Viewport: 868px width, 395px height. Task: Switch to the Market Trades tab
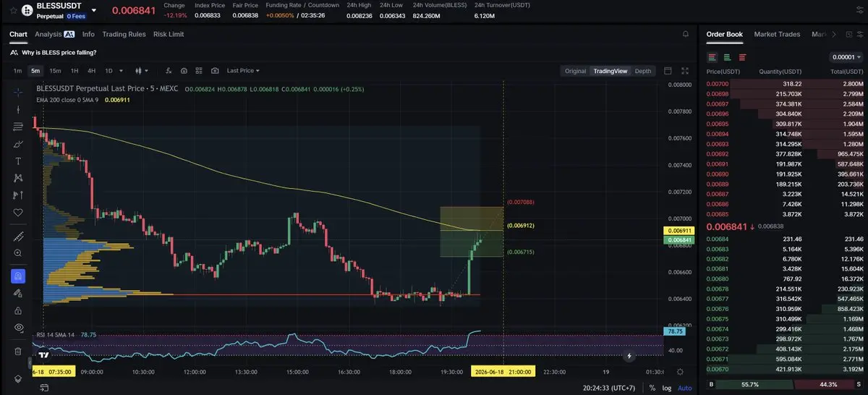point(777,34)
